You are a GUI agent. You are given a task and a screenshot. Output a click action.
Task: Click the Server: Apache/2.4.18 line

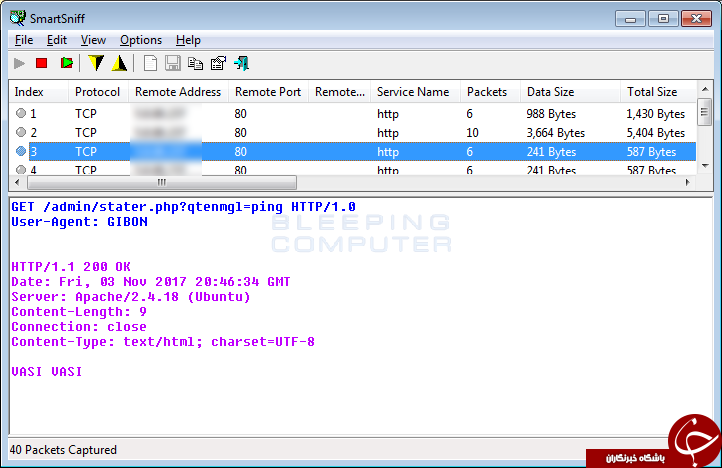click(131, 297)
